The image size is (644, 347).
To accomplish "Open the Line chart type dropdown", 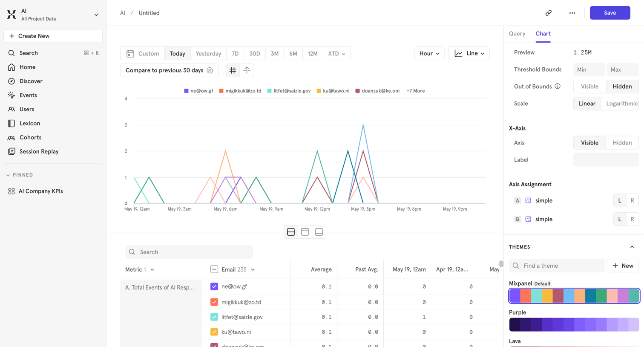I will point(469,53).
